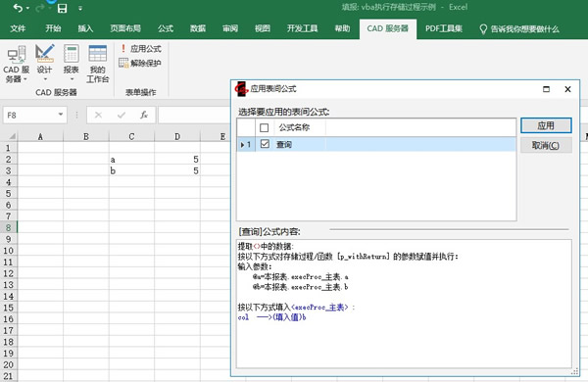Open the quick access toolbar customize dropdown
This screenshot has height=382, width=588.
pyautogui.click(x=80, y=8)
